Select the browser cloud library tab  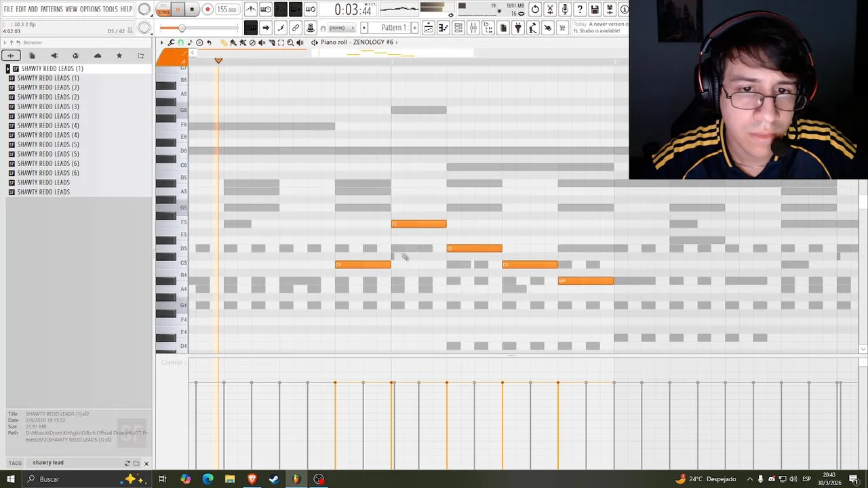click(x=98, y=56)
